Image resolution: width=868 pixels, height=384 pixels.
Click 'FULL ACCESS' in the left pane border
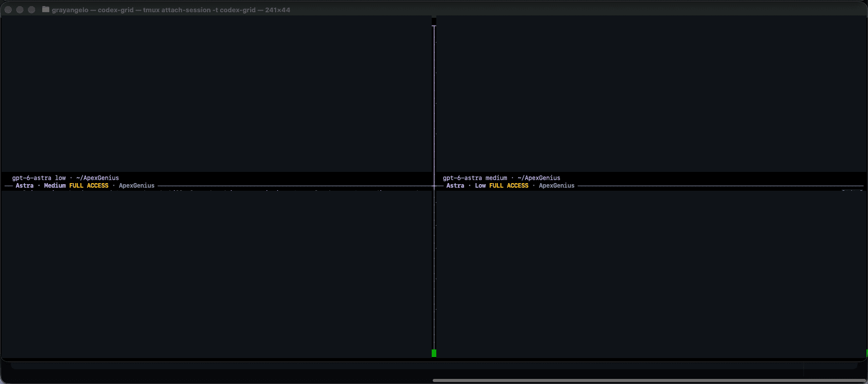point(89,186)
